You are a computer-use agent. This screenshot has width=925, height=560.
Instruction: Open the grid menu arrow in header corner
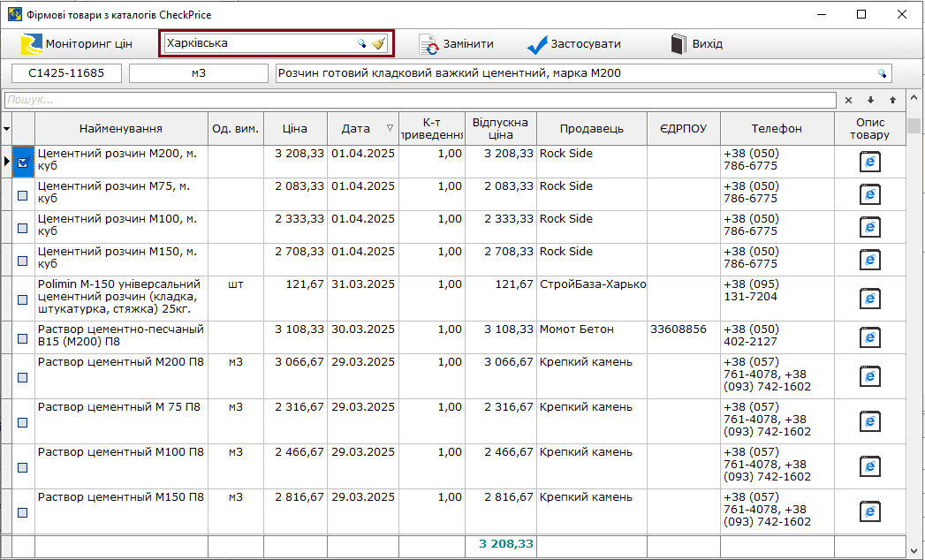[x=6, y=129]
